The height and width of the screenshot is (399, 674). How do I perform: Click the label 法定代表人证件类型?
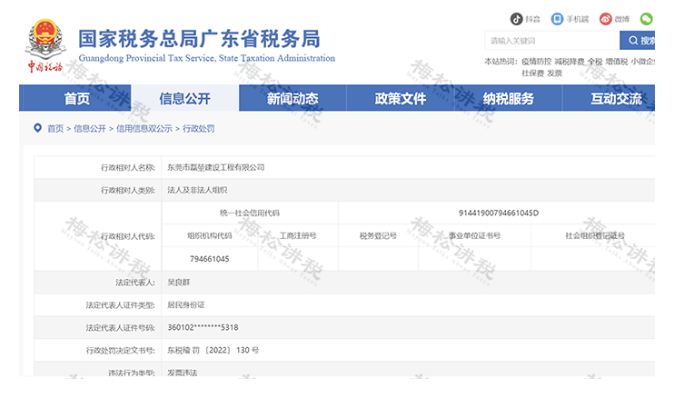[x=120, y=305]
